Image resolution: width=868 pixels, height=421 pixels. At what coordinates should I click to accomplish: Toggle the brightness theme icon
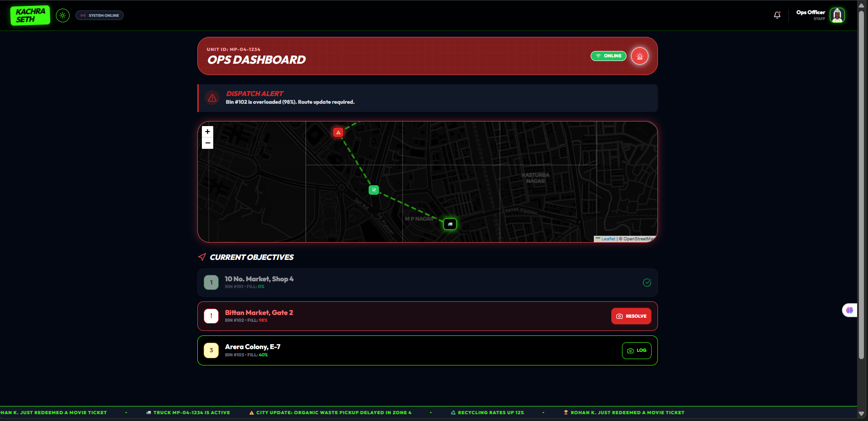tap(62, 15)
